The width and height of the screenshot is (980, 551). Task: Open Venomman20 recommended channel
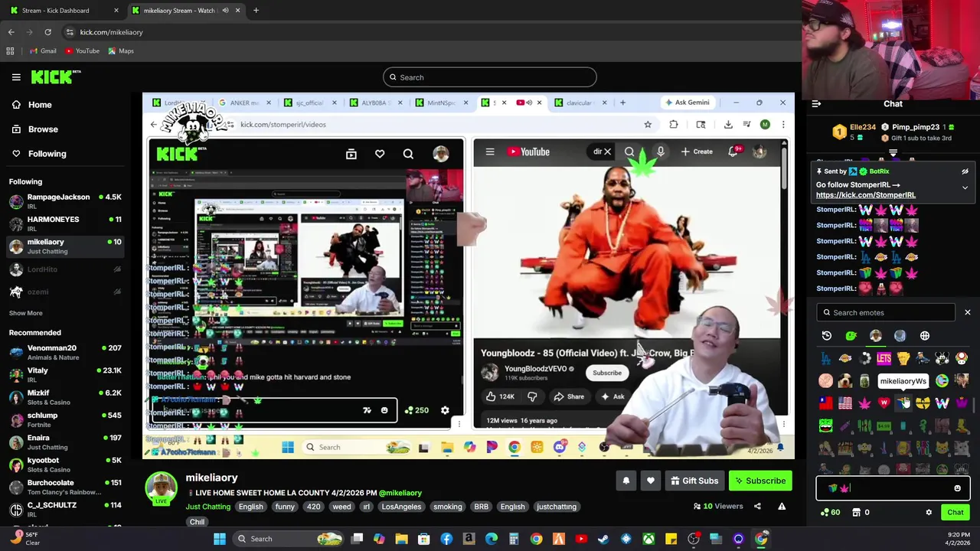(65, 353)
